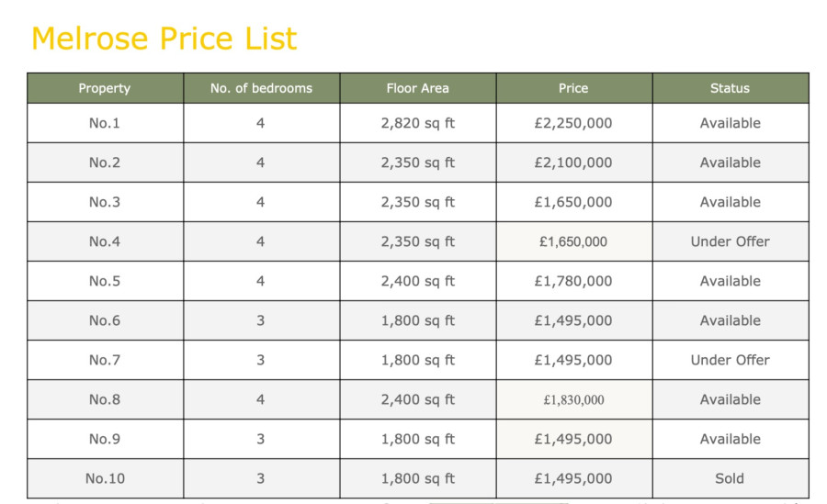Image resolution: width=827 pixels, height=504 pixels.
Task: Select the £1,830,000 price cell
Action: coord(573,399)
